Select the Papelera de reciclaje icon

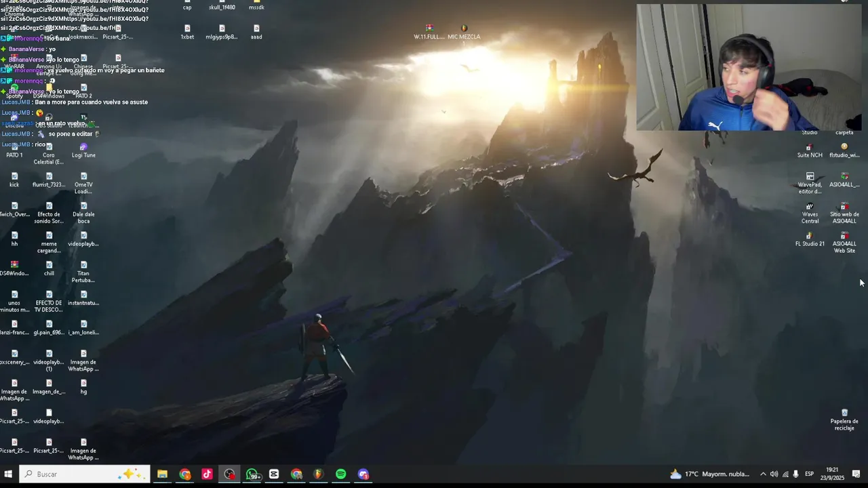844,420
